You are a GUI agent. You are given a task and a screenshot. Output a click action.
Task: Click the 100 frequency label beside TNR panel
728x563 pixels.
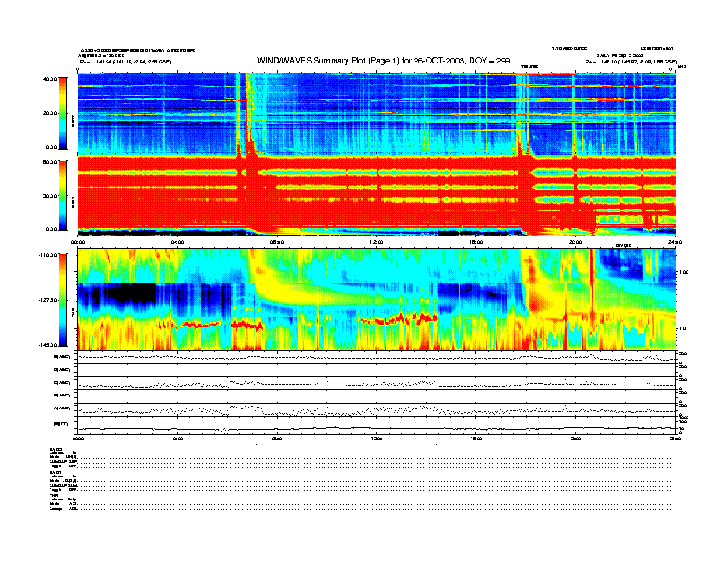[684, 272]
